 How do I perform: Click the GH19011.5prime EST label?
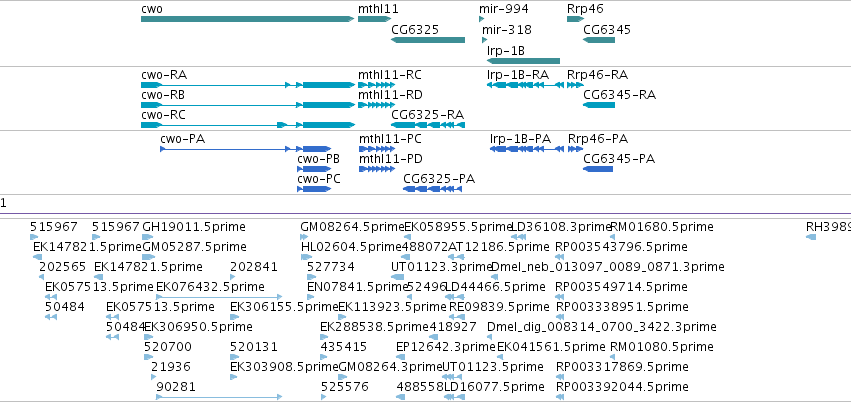pos(194,227)
